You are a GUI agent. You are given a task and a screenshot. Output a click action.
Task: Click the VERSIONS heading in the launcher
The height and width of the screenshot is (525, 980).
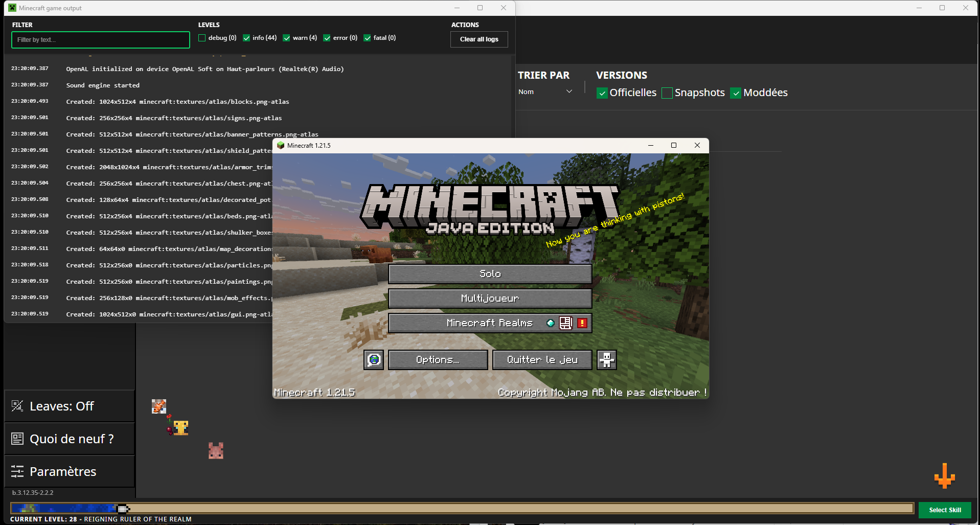coord(622,75)
